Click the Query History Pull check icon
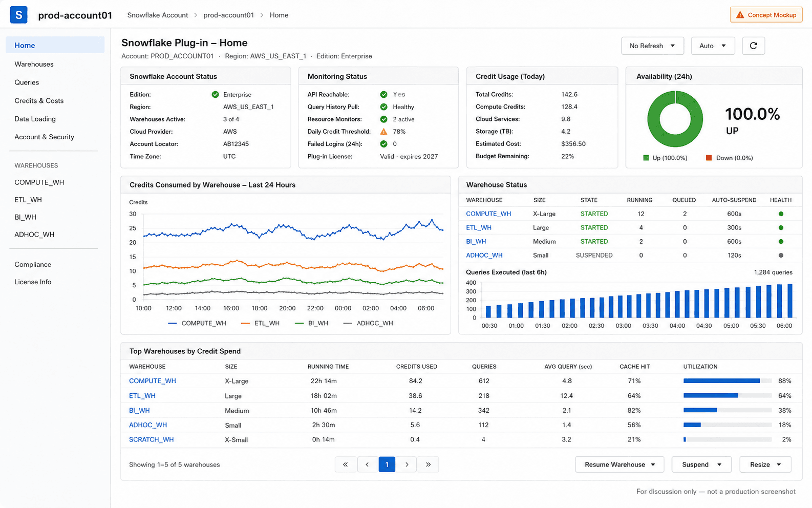Image resolution: width=812 pixels, height=508 pixels. (383, 107)
